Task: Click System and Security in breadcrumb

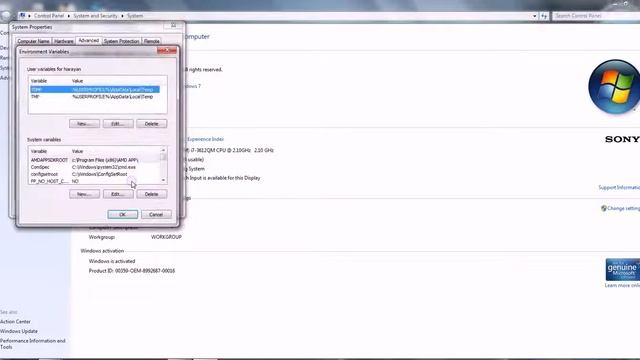Action: click(x=95, y=16)
